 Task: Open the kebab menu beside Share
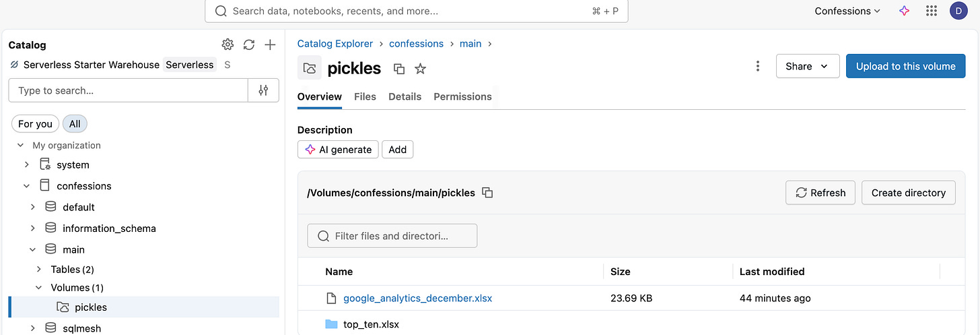758,66
